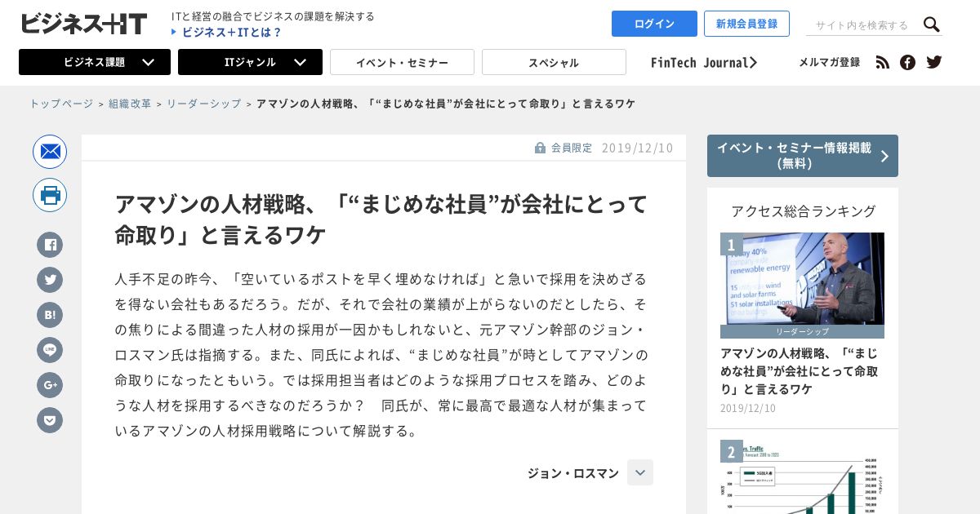The width and height of the screenshot is (980, 514).
Task: Click イベント・セミナー情報掲載（無料） banner
Action: click(x=803, y=156)
